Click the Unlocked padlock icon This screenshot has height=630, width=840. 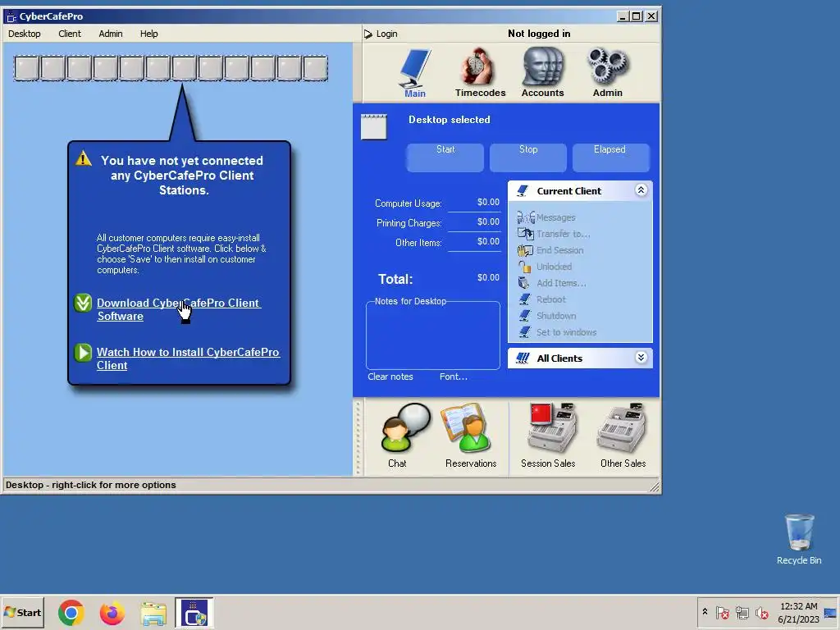(524, 267)
